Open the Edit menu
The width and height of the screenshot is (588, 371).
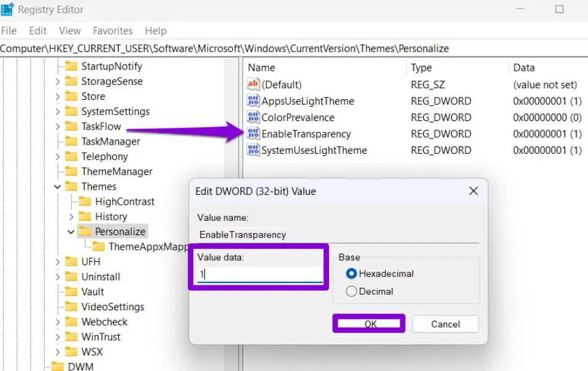38,30
